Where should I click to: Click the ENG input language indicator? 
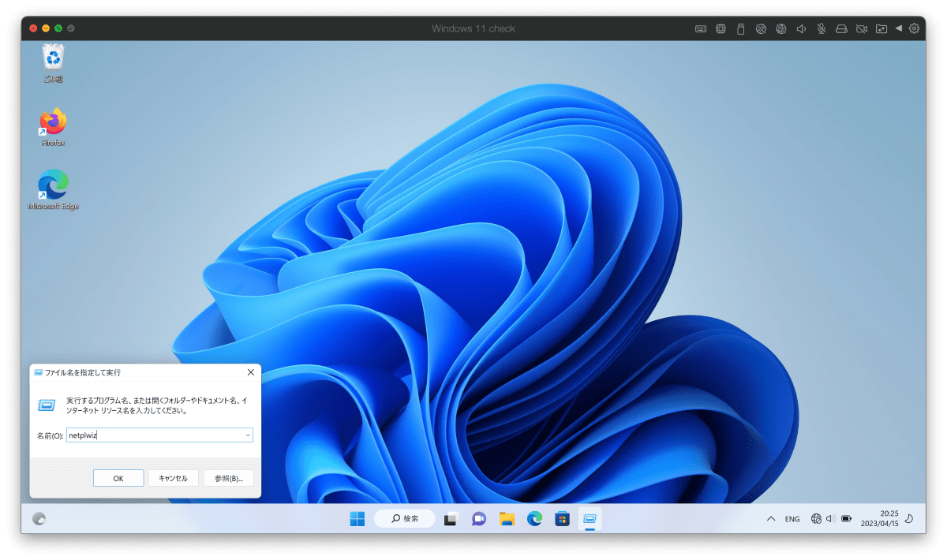792,519
